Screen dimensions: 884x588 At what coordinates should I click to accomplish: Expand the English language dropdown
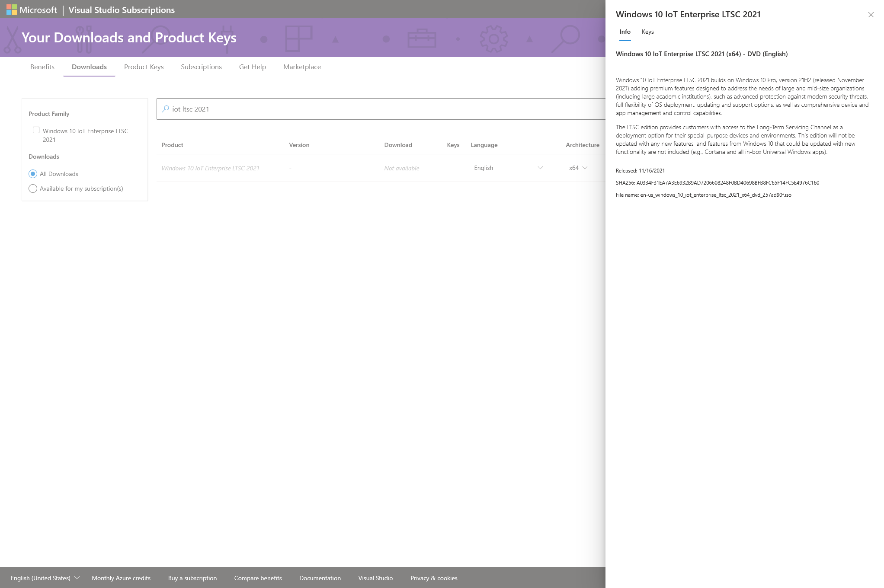coord(508,168)
